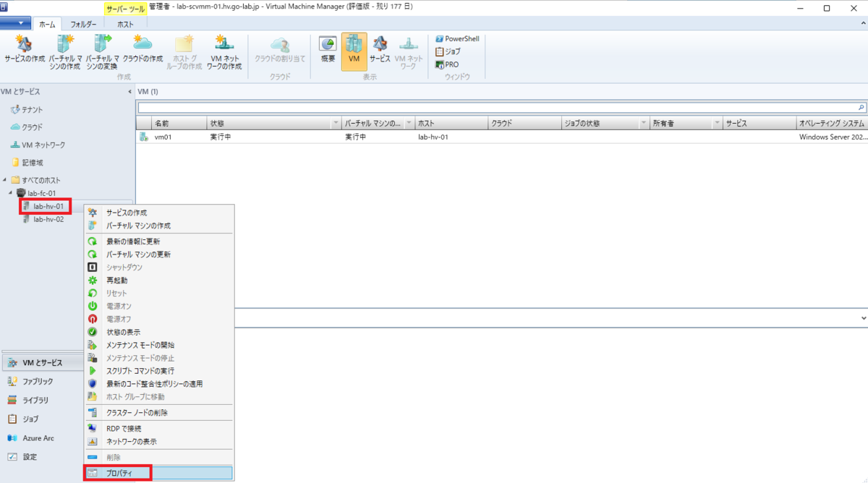
Task: Open PowerShell from the ribbon
Action: click(x=457, y=39)
